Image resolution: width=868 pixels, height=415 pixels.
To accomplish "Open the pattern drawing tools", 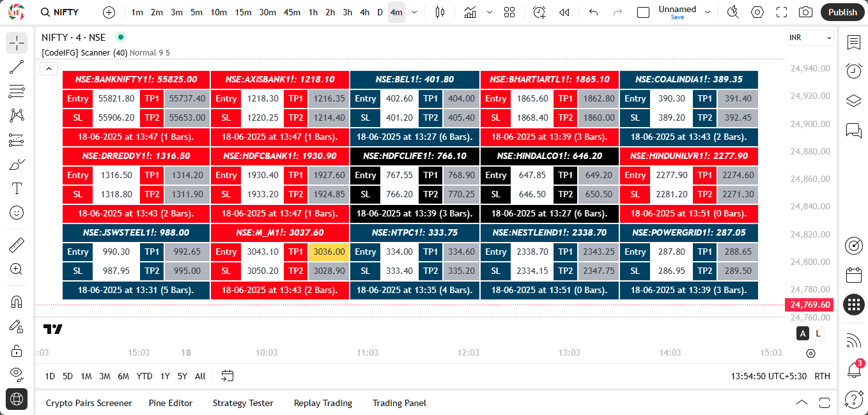I will click(x=17, y=116).
